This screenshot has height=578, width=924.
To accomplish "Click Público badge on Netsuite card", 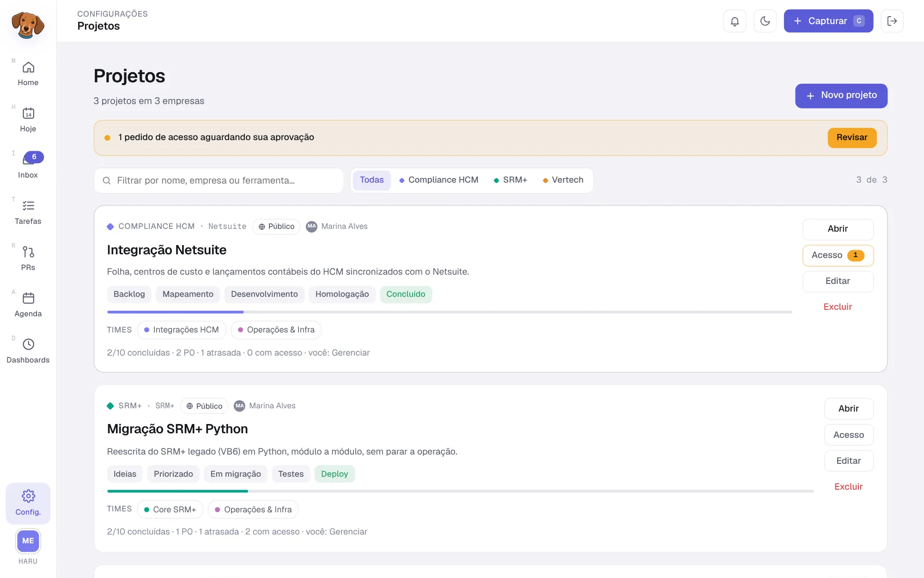I will pyautogui.click(x=276, y=227).
